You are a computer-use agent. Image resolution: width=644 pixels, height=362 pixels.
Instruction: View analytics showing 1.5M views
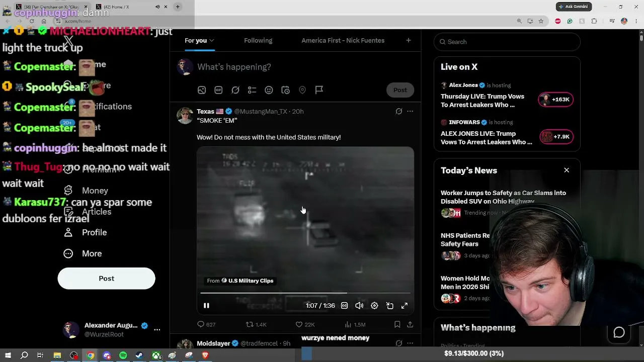(355, 325)
